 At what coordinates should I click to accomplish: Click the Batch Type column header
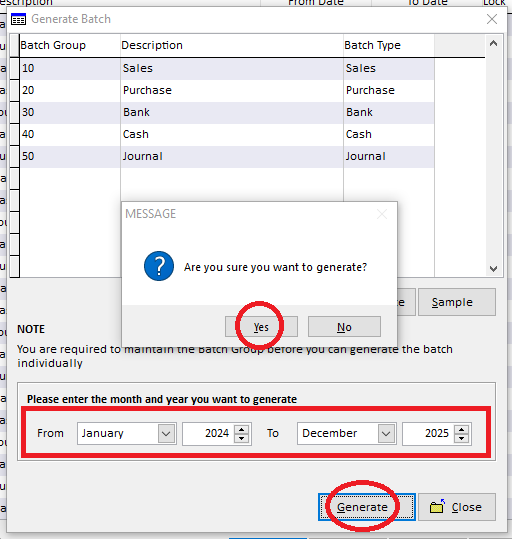coord(389,45)
